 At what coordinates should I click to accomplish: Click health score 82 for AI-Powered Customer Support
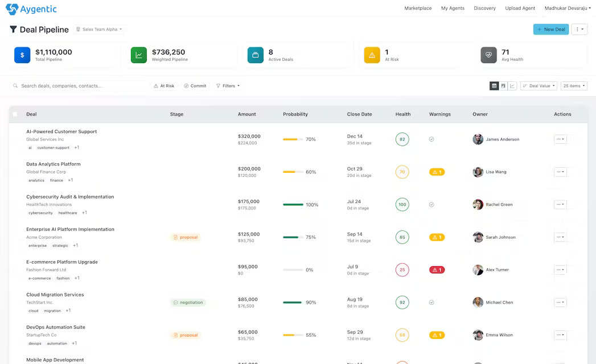pyautogui.click(x=402, y=139)
